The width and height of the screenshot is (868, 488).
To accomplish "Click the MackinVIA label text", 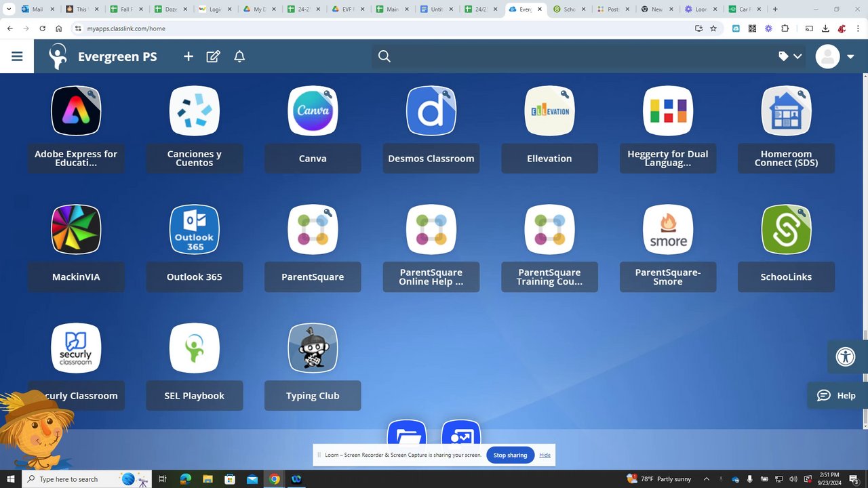I will pos(76,277).
